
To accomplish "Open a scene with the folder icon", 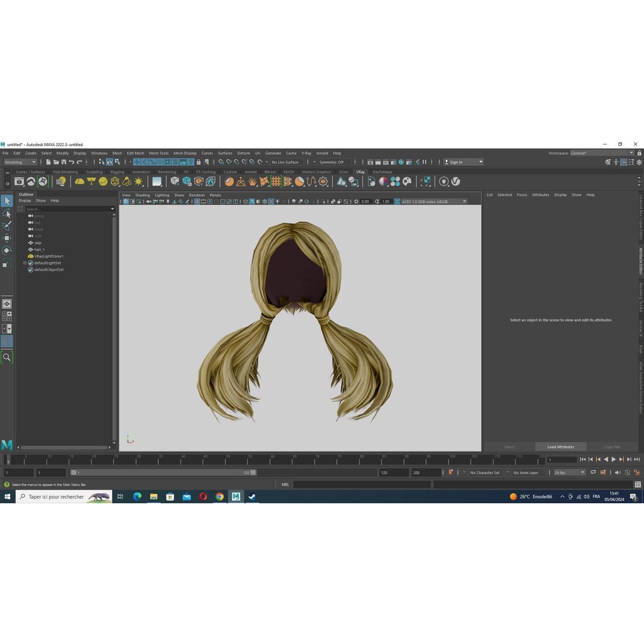I will coord(56,162).
